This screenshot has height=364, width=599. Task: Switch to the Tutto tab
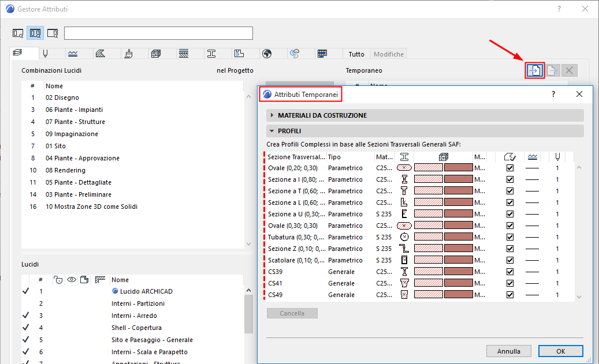click(356, 54)
